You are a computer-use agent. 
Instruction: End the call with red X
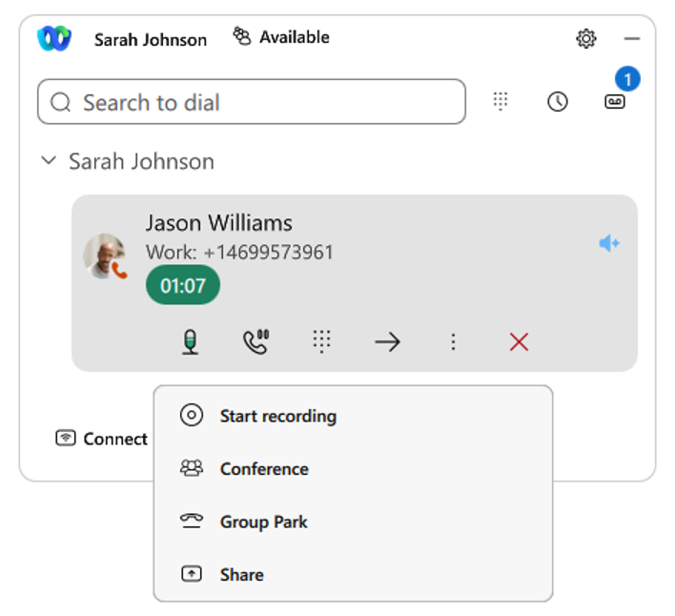click(x=519, y=342)
